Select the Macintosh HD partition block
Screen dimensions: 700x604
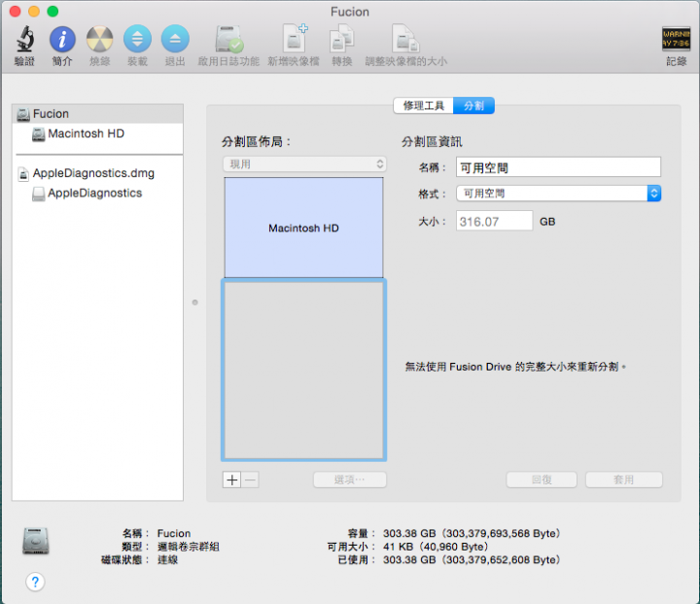pyautogui.click(x=303, y=228)
